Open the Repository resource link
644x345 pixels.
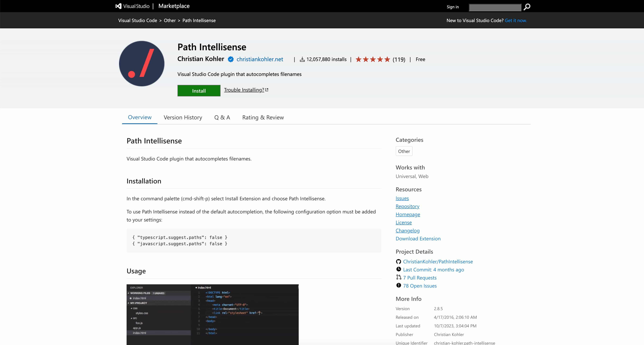pos(408,206)
